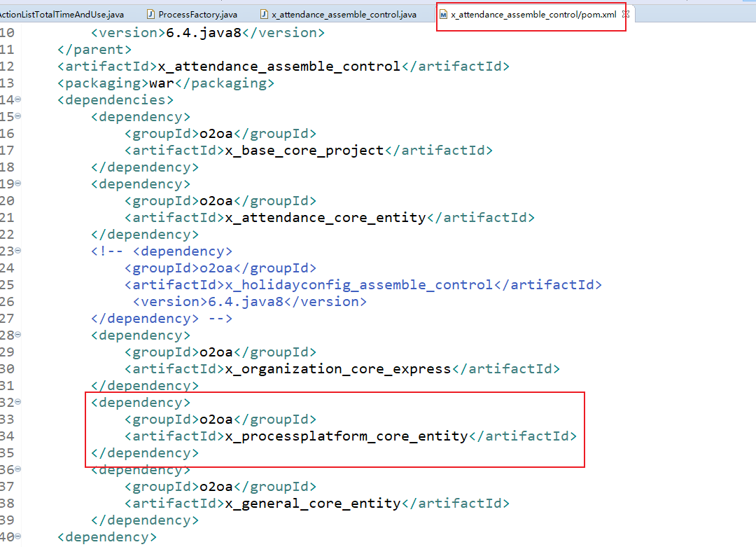The image size is (756, 547).
Task: Click commented groupId o2oa on line 24
Action: coord(220,268)
